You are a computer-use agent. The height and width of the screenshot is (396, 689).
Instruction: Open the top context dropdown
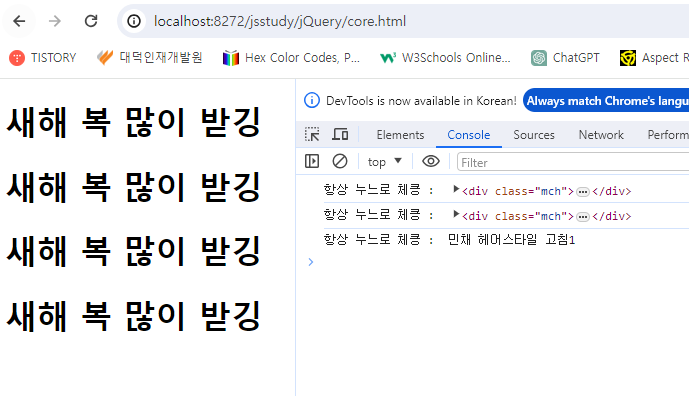384,162
